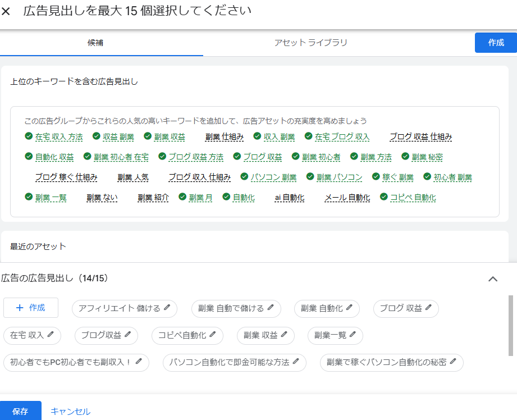
Task: Edit 在宅 収入 headline via pencil icon
Action: 51,335
